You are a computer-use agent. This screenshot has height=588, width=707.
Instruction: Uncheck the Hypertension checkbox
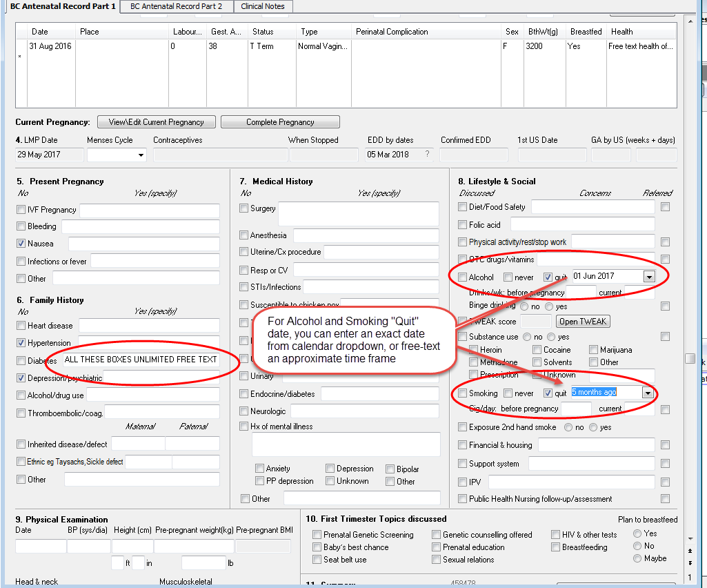(21, 342)
